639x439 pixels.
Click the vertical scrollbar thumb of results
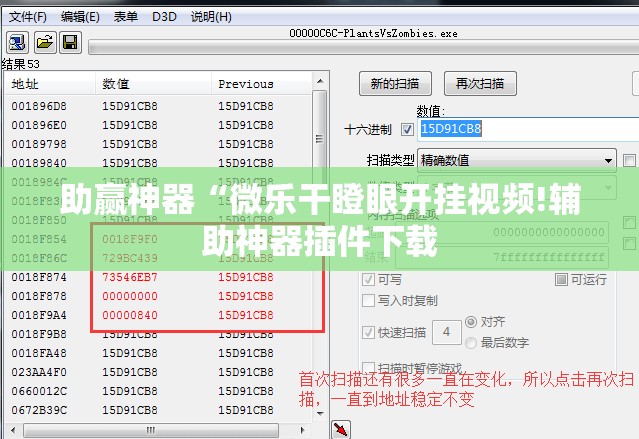[320, 139]
